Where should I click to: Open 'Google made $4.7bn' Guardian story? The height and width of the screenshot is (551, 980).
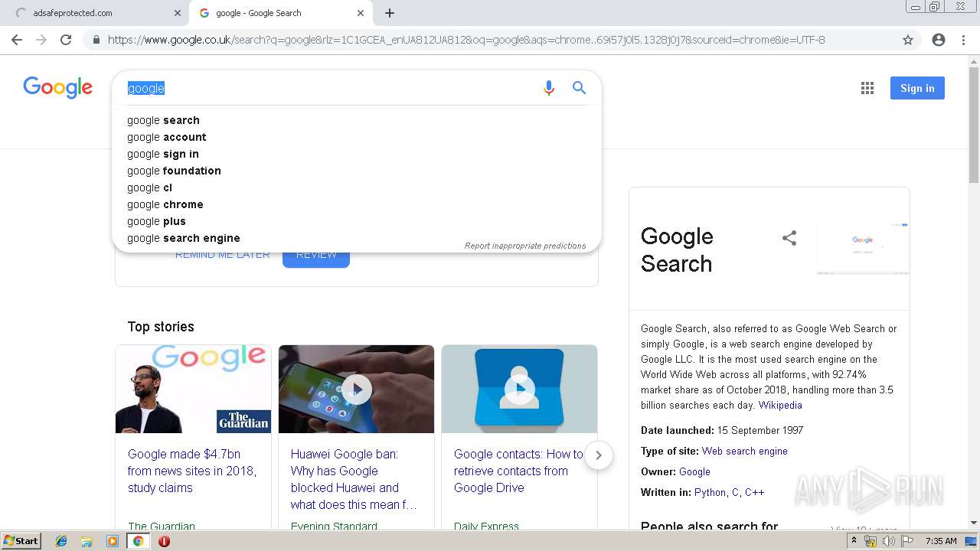[x=192, y=471]
